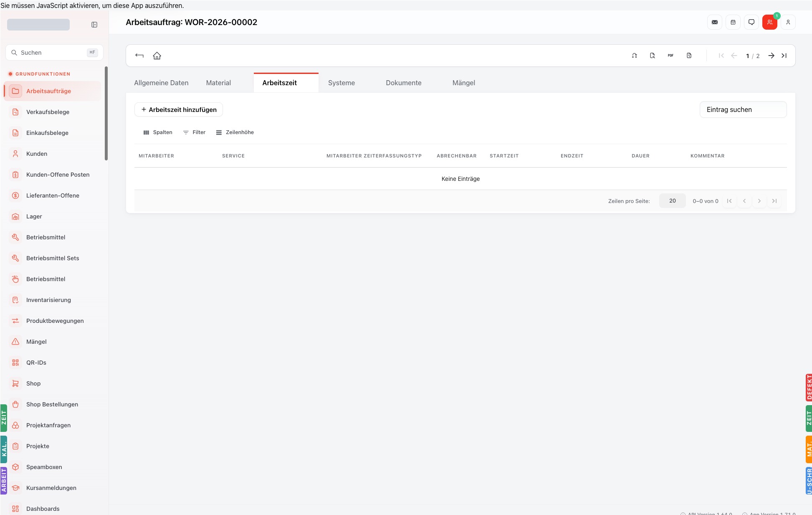812x515 pixels.
Task: Click the document sheet icon next to PDF
Action: pyautogui.click(x=689, y=56)
